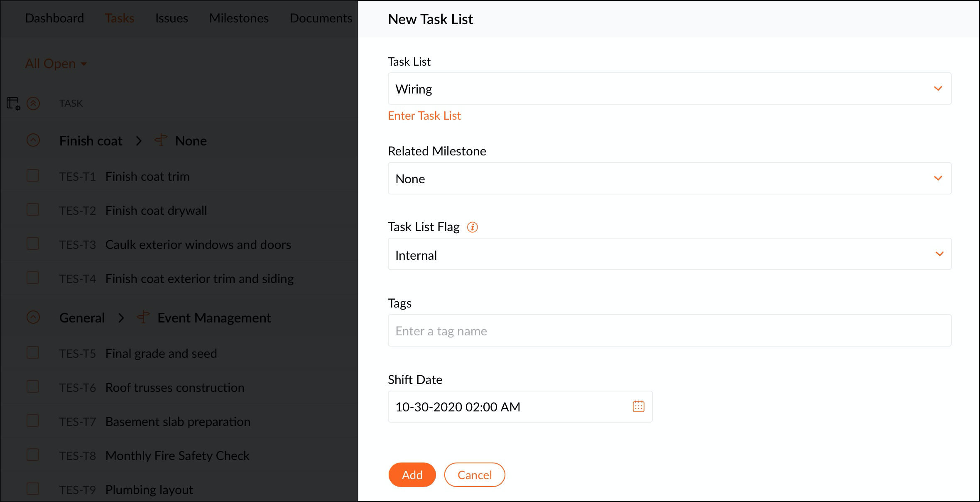
Task: Switch to the Milestones tab
Action: click(239, 18)
